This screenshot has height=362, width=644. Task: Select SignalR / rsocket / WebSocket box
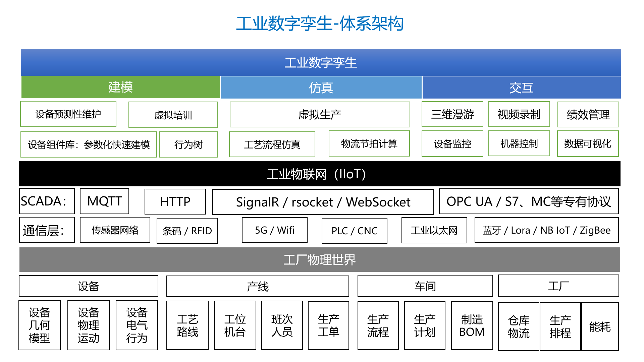click(x=323, y=202)
